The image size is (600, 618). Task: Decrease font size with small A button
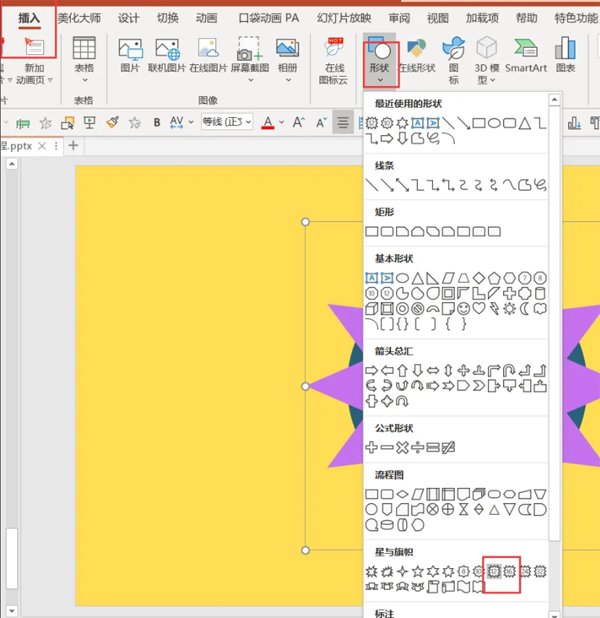[x=322, y=123]
